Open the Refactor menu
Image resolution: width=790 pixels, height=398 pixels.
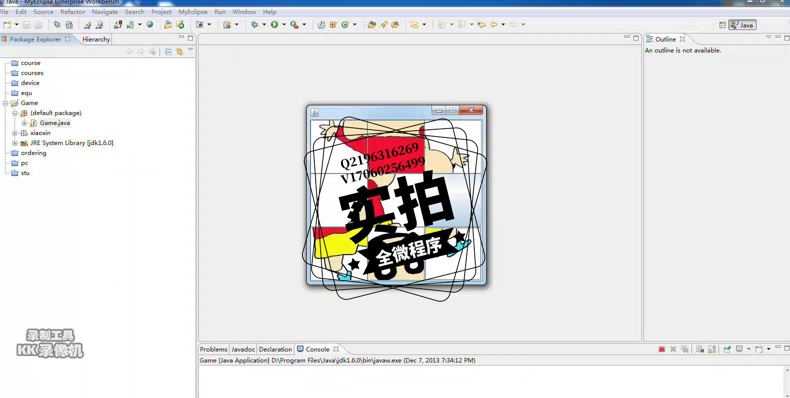tap(73, 12)
